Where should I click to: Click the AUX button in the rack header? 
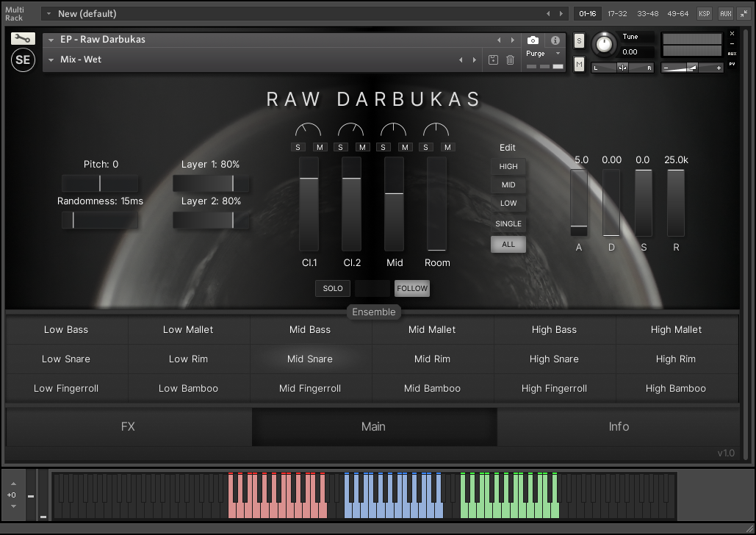(725, 13)
